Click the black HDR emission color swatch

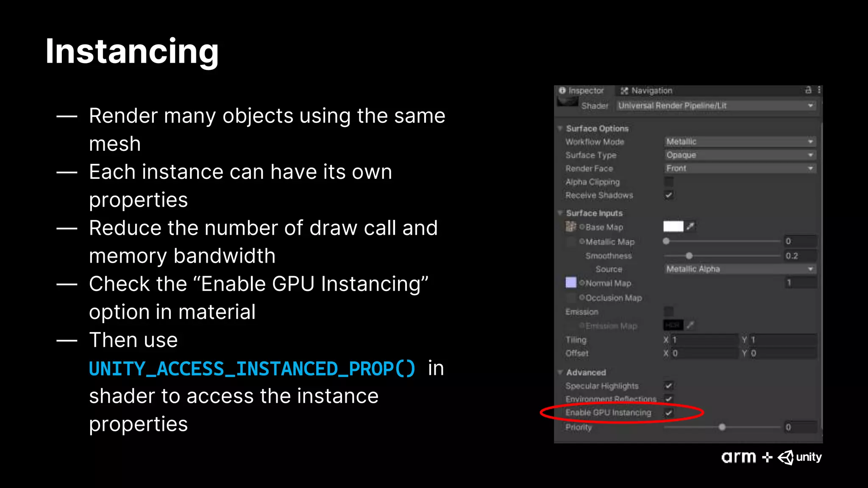click(x=673, y=325)
